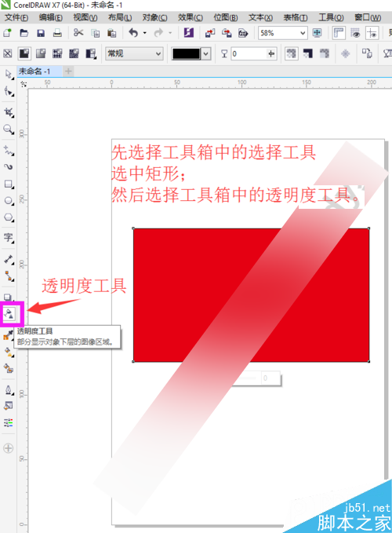Open the 编辑(E) menu
The height and width of the screenshot is (533, 392).
point(51,17)
